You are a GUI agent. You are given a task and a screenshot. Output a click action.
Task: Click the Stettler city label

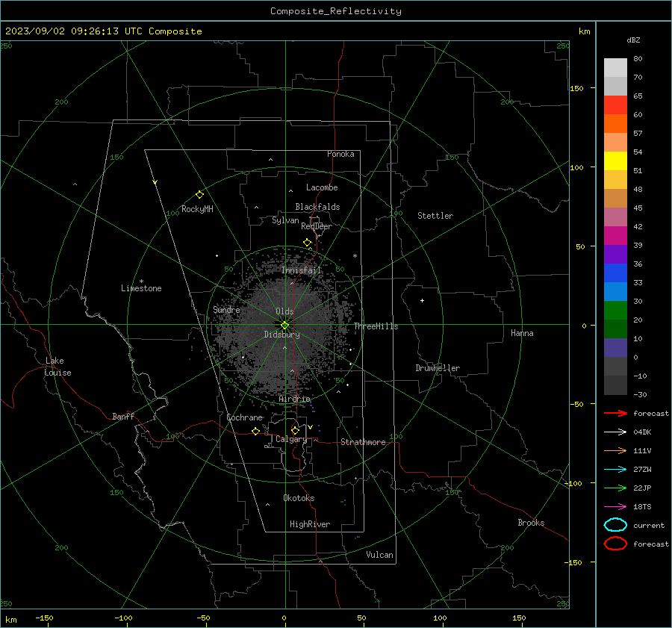pos(435,216)
